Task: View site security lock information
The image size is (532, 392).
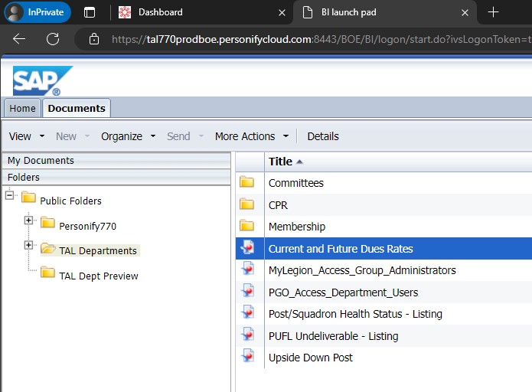Action: 94,39
